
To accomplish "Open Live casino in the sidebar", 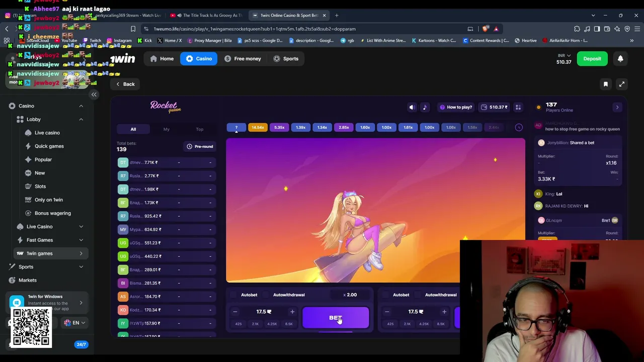I will point(47,133).
